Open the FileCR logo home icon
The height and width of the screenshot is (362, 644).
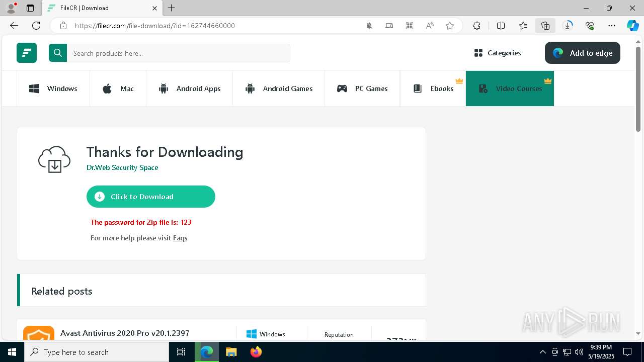[x=27, y=53]
